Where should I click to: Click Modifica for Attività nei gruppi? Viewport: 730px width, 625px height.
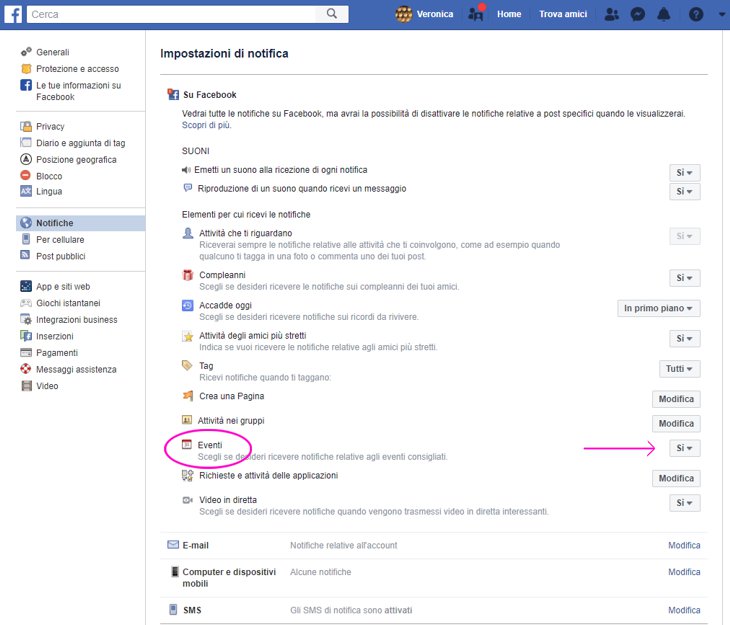[x=676, y=424]
